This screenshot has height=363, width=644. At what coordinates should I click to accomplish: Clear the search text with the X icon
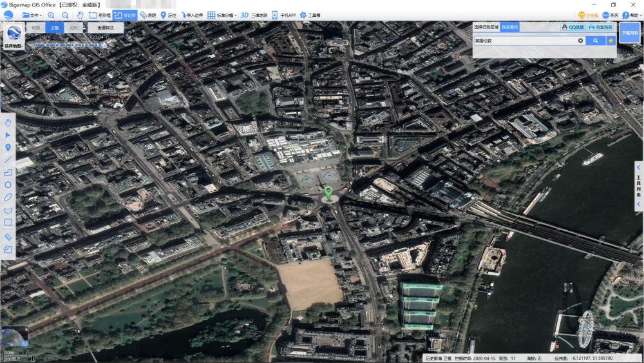coord(580,41)
